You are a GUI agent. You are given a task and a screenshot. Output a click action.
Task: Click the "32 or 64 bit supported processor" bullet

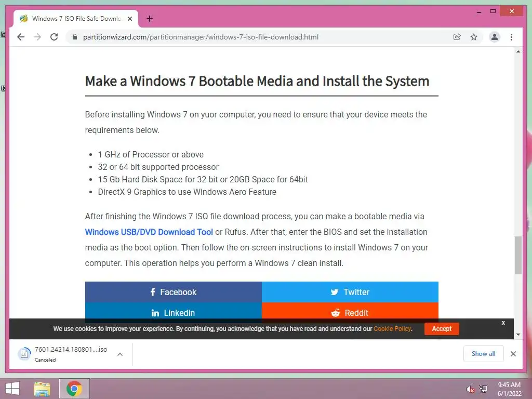(158, 167)
